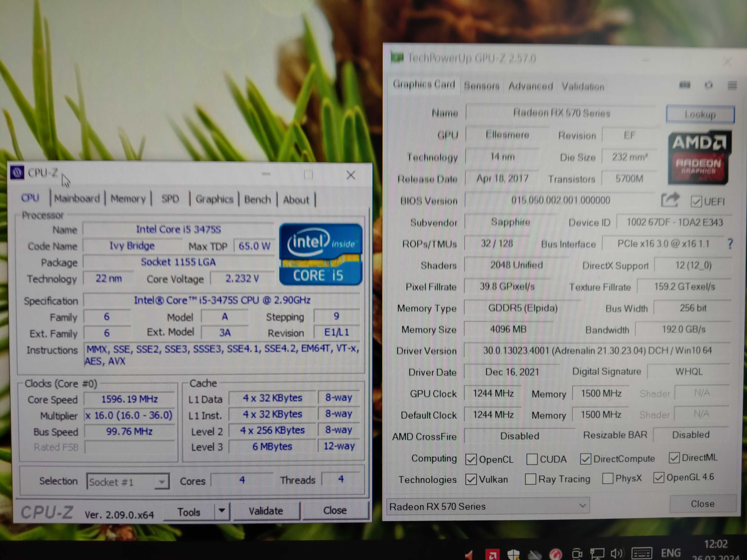This screenshot has width=747, height=560.
Task: Switch to the Graphics tab in CPU-Z
Action: [x=214, y=199]
